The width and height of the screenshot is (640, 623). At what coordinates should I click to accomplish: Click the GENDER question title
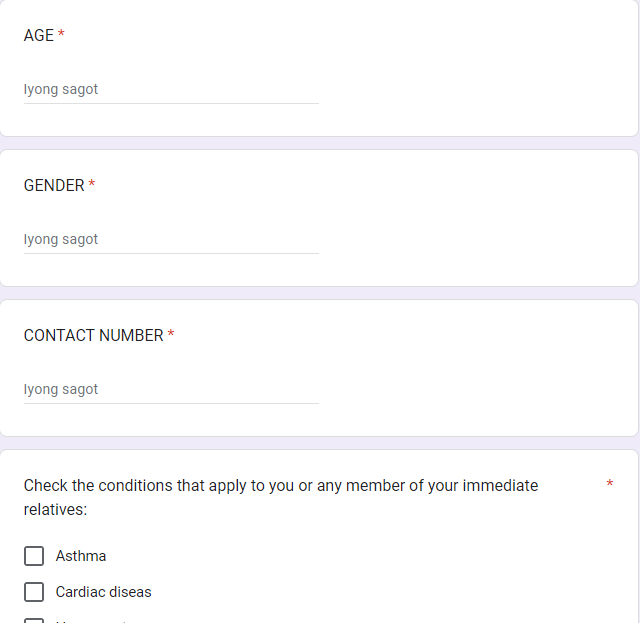point(54,185)
